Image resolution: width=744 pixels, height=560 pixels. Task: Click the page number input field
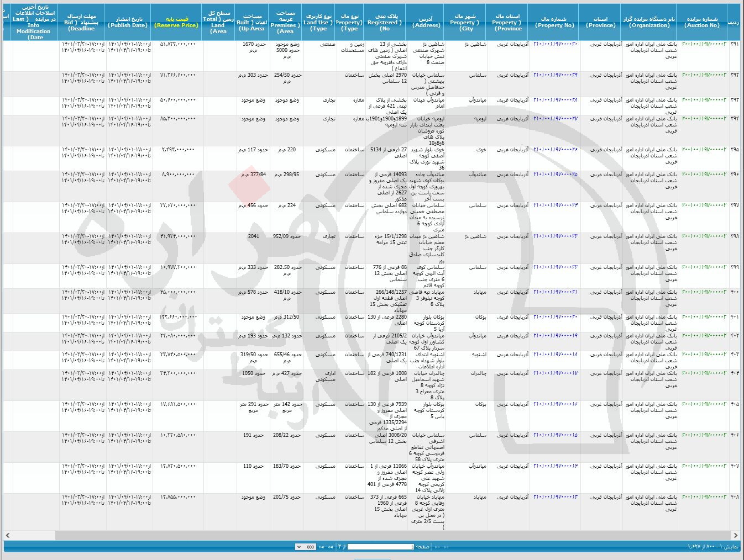pos(381,547)
